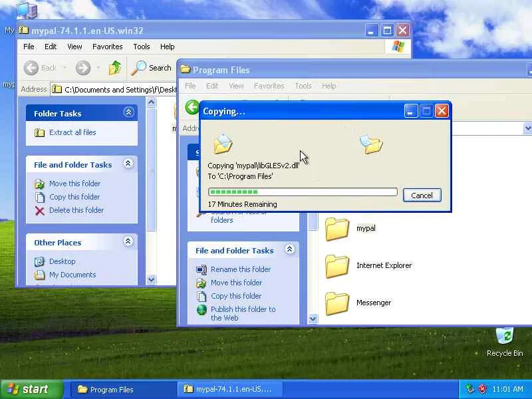Click Copy this folder in Program Files window
Viewport: 532px width, 399px height.
coord(229,296)
